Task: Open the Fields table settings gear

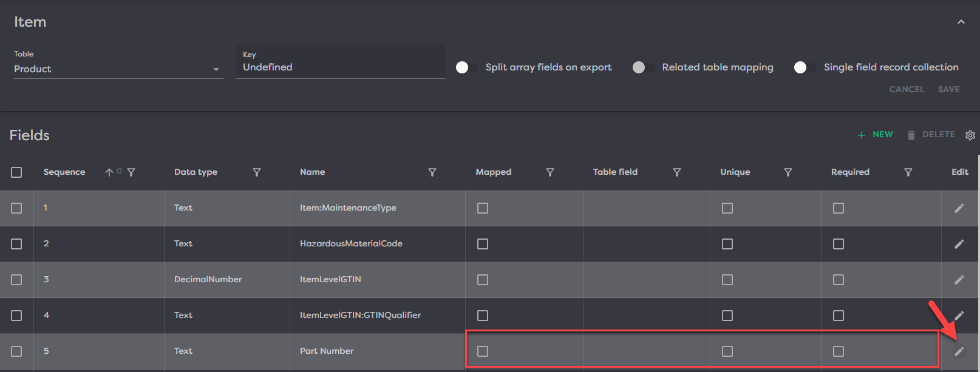Action: point(970,135)
